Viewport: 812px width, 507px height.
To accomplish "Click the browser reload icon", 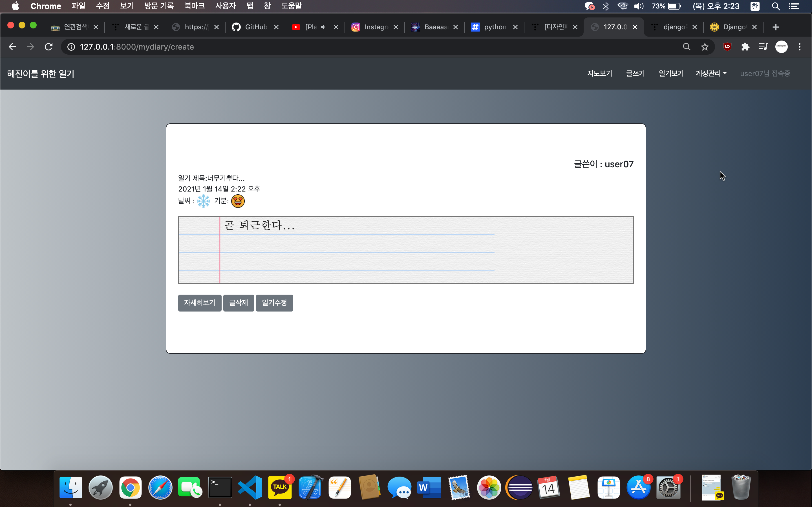I will [x=49, y=46].
